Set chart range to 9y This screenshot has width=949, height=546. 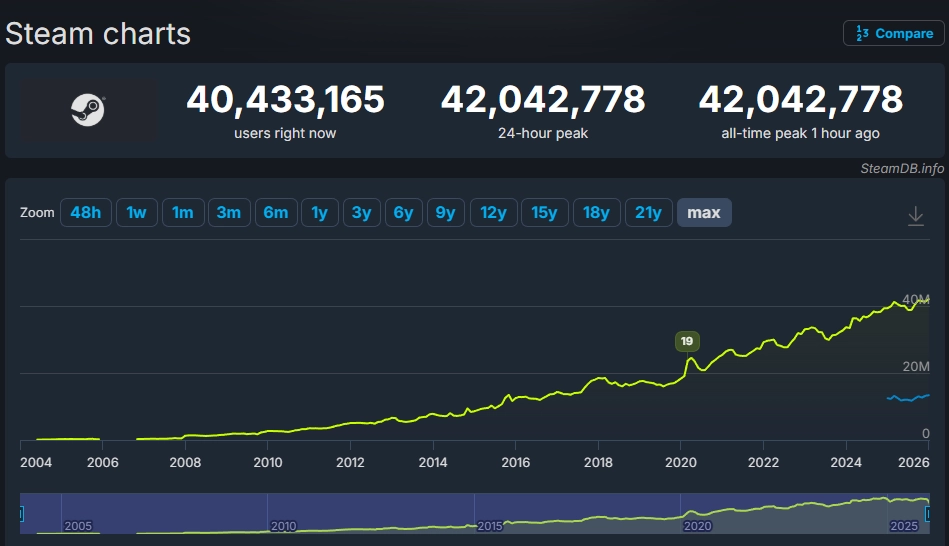(x=445, y=213)
